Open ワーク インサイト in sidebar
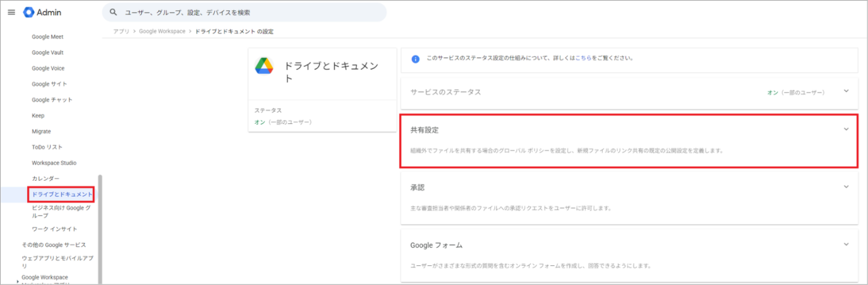This screenshot has height=285, width=868. click(55, 229)
